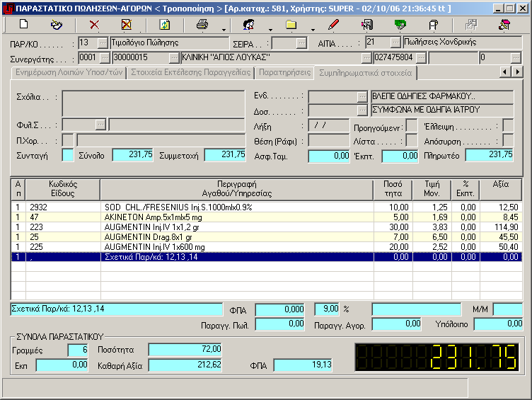Viewport: 532px width, 400px height.
Task: Click the Καθαρή Αξία field 212,62
Action: pyautogui.click(x=185, y=365)
